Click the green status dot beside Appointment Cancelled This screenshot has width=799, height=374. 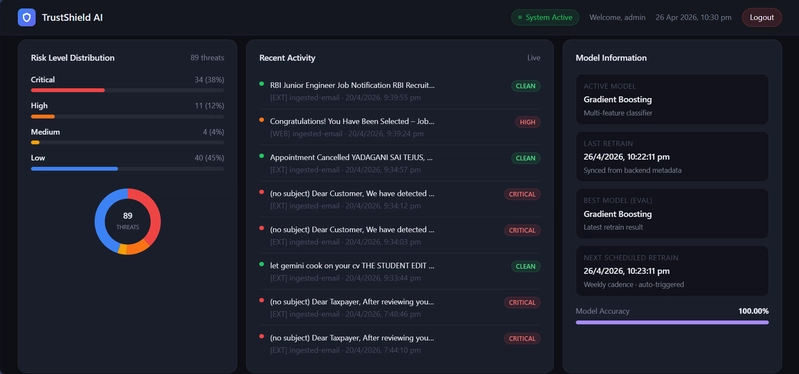[261, 156]
